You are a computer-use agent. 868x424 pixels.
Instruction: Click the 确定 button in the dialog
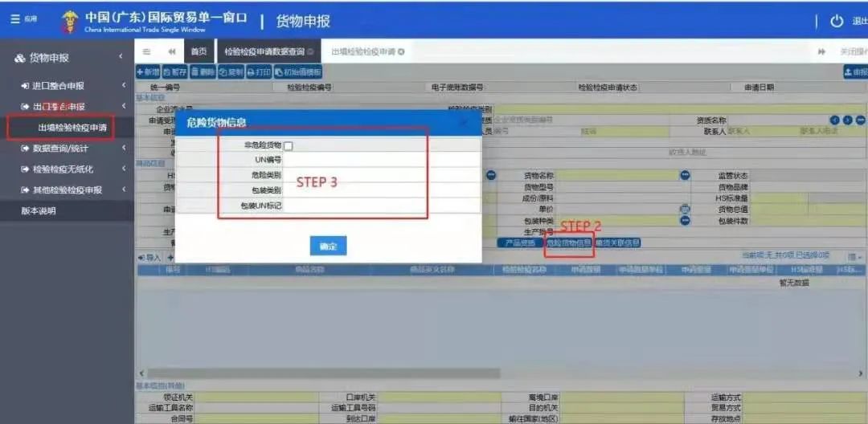point(328,246)
